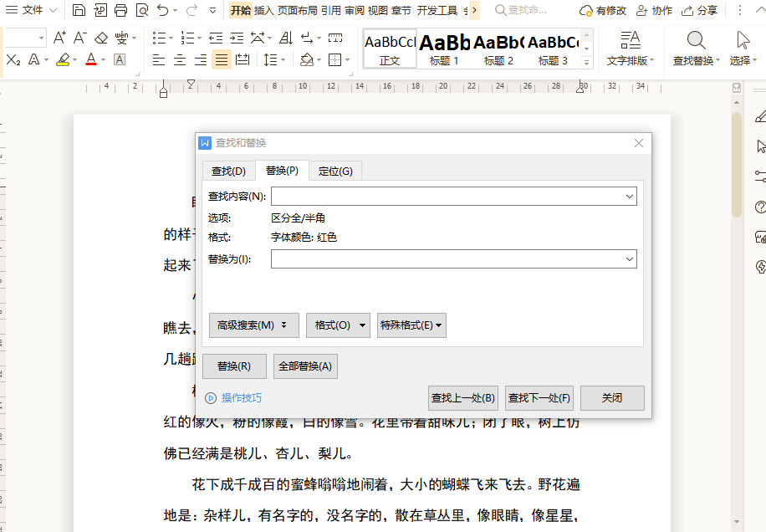Click the Save icon in the quick toolbar
The width and height of the screenshot is (766, 532).
click(x=79, y=10)
